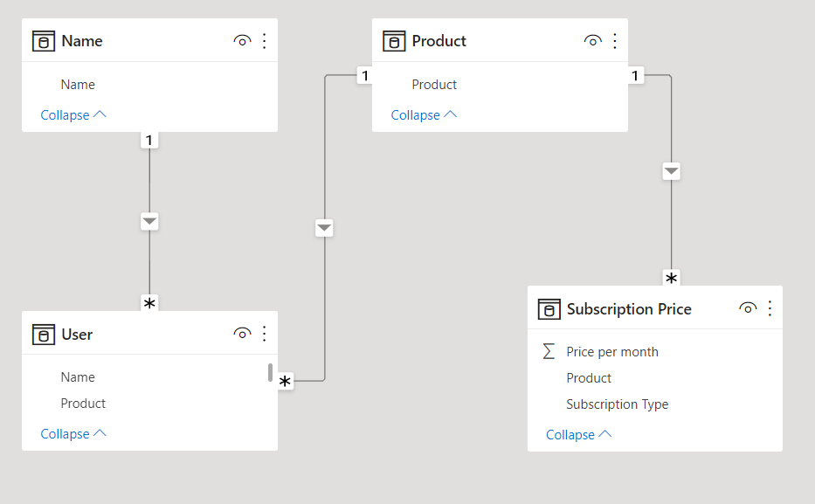Click the scrollbar in the User table
815x504 pixels.
point(270,373)
